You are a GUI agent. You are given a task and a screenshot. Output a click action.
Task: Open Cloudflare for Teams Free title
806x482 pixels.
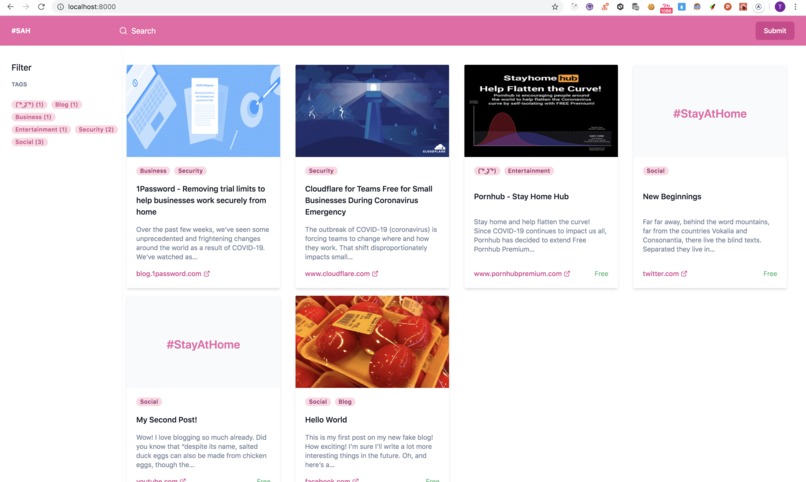coord(369,200)
